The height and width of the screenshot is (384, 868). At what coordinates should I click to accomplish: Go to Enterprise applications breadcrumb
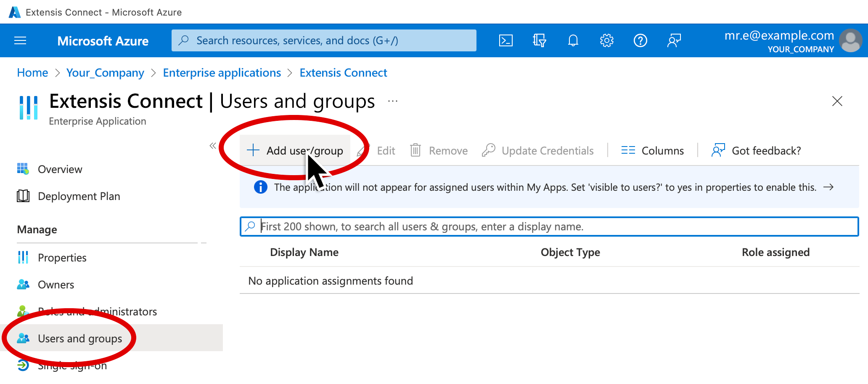coord(222,73)
